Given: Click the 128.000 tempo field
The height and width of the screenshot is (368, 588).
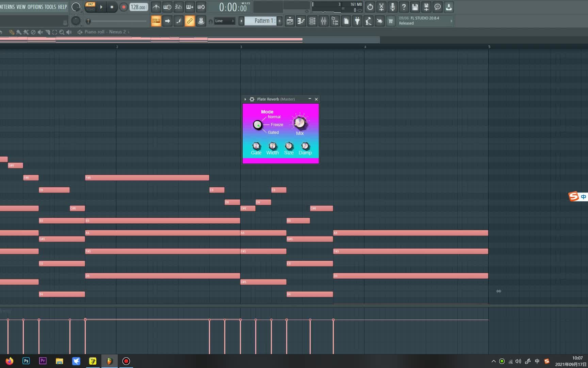Looking at the screenshot, I should 138,7.
